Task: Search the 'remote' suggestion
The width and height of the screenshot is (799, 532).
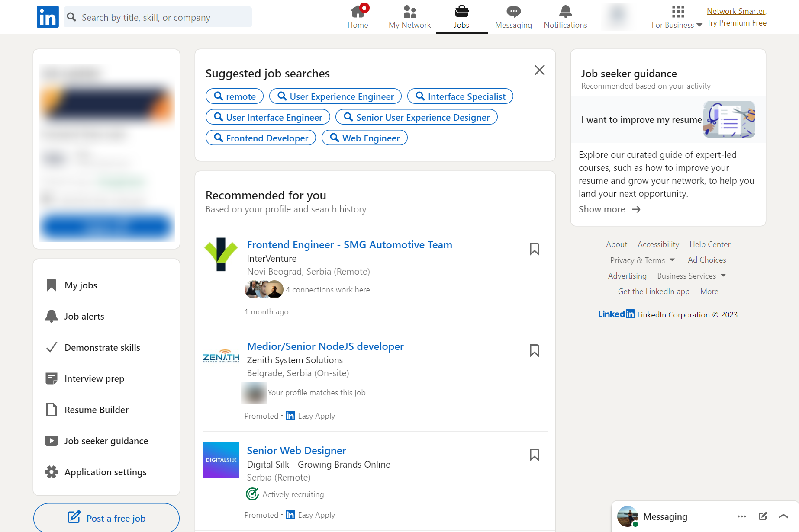Action: pos(235,96)
